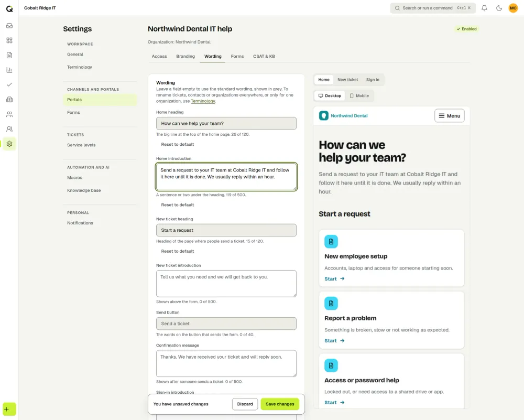The height and width of the screenshot is (420, 524).
Task: Switch to the CSAT & KB tab
Action: click(264, 56)
